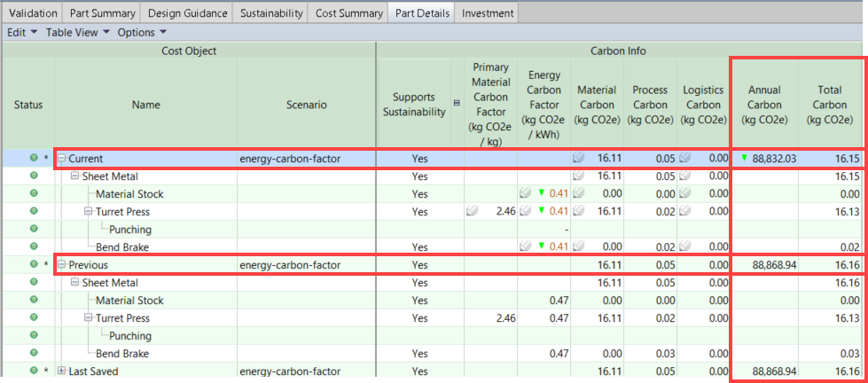Click override icon beside Material Carbon in Current row
Viewport: 868px width, 383px height.
click(579, 159)
